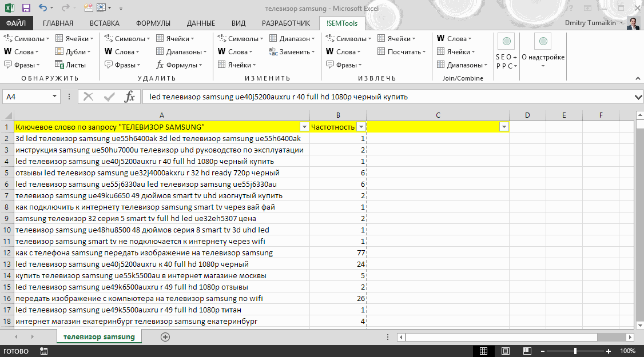Viewport: 644px width, 357px height.
Task: Open Ячейки menu in Извлечь group
Action: (x=396, y=39)
